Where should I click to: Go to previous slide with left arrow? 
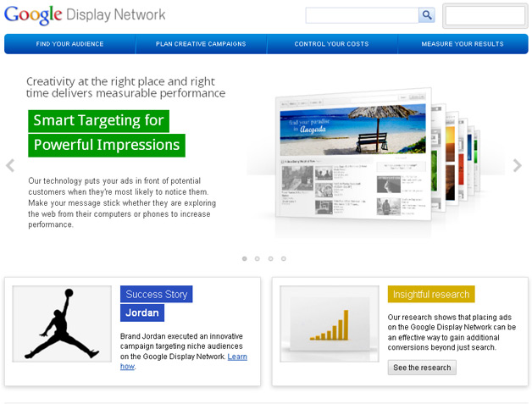(10, 165)
